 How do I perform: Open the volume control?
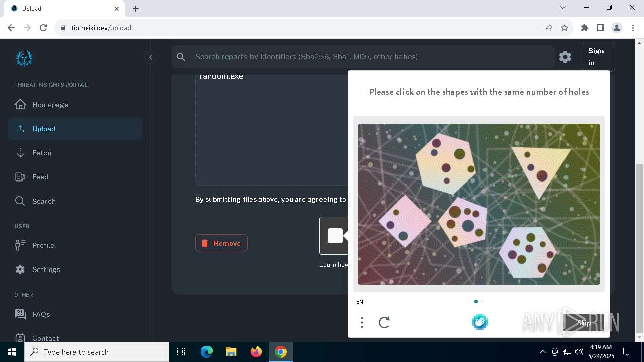point(579,352)
